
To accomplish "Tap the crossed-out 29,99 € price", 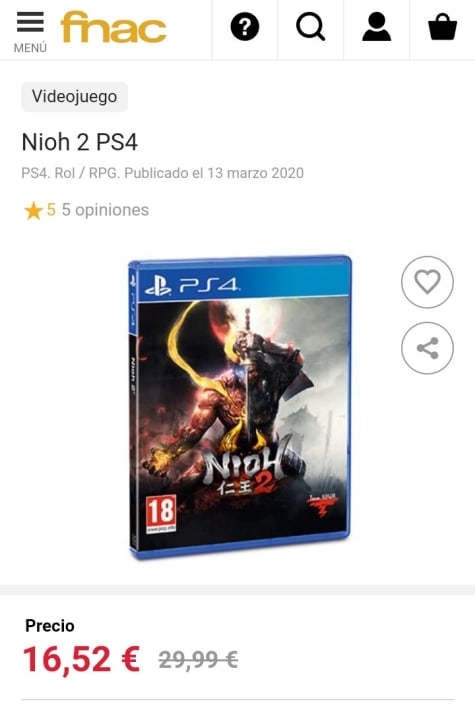I will 198,660.
